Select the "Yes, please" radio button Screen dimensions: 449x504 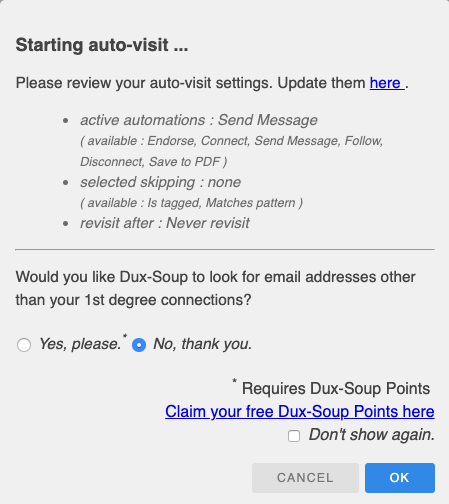coord(24,345)
